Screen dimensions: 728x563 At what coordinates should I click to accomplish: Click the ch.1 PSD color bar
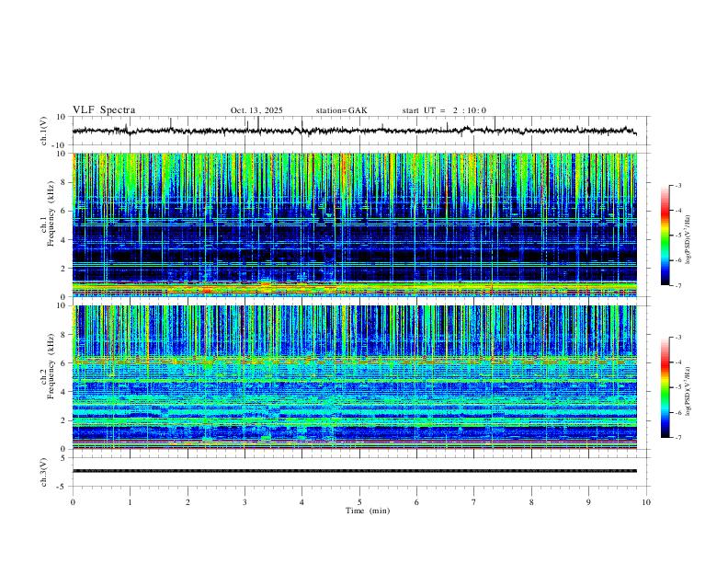tap(665, 236)
